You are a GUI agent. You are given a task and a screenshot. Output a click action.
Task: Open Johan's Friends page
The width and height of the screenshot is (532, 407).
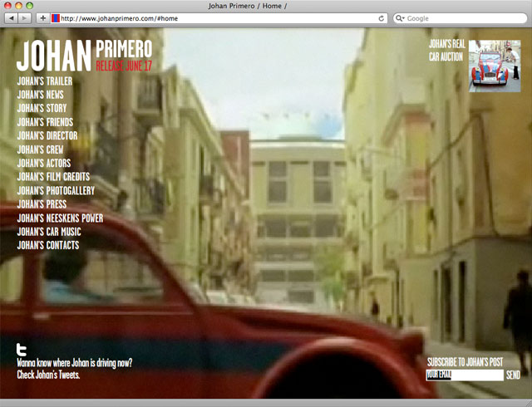tap(45, 122)
